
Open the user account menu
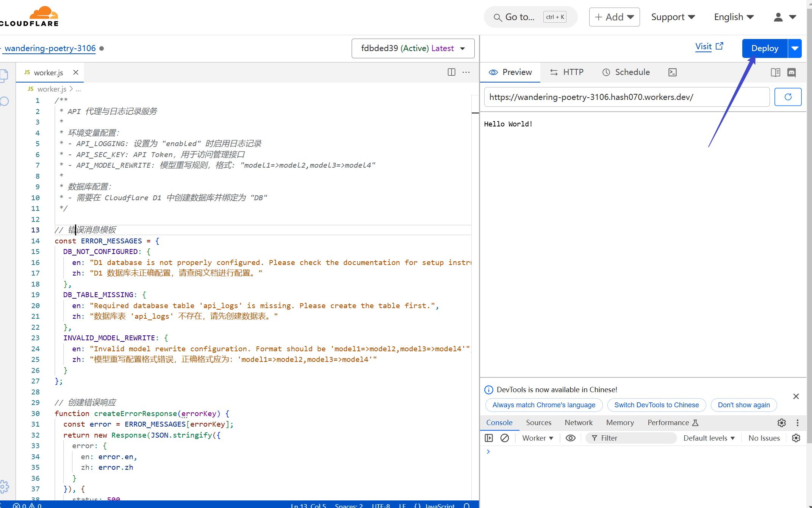785,17
